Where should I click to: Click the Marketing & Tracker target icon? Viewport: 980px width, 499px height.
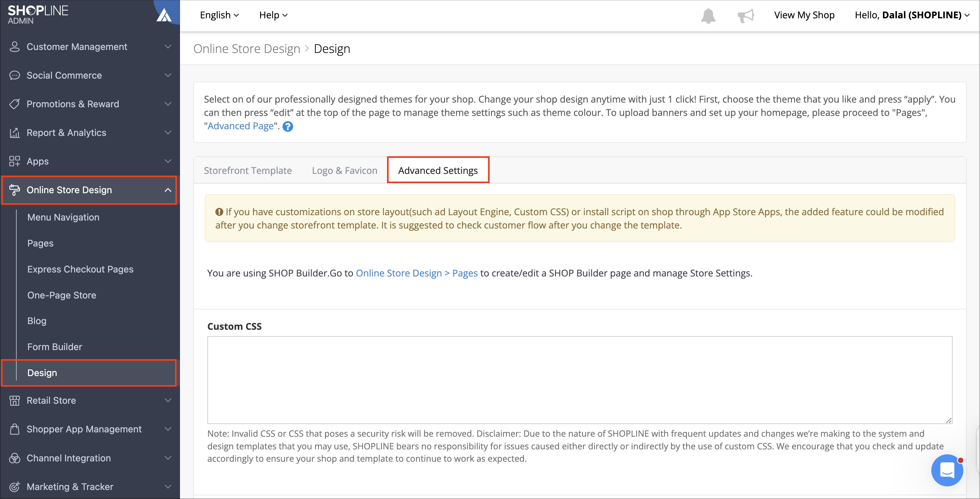tap(14, 486)
